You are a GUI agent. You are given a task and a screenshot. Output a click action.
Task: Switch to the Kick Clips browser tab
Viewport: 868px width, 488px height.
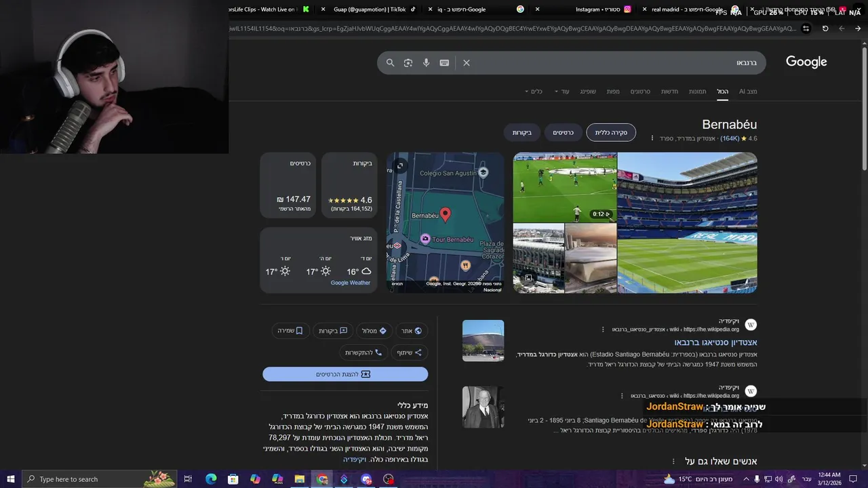pyautogui.click(x=268, y=9)
